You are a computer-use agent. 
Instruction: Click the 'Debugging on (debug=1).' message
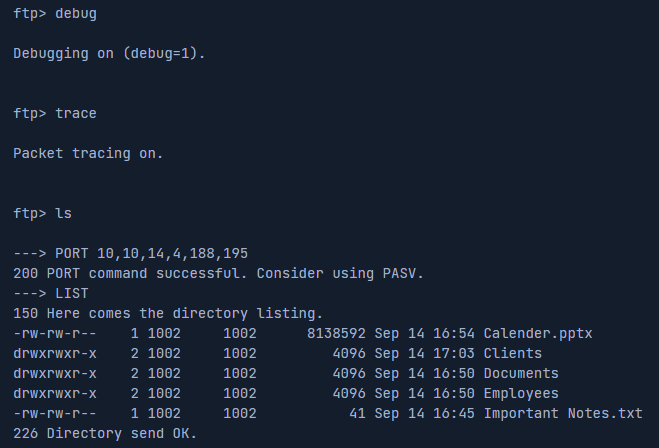click(x=109, y=54)
